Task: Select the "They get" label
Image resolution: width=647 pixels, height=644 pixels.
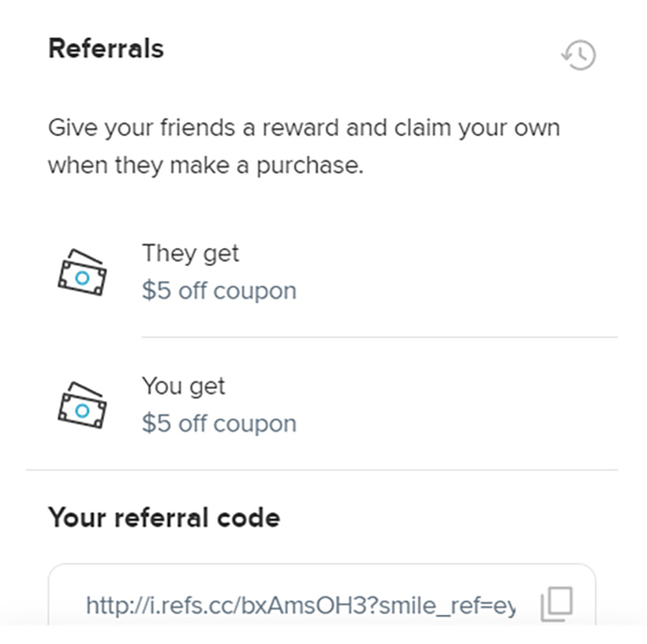Action: coord(190,254)
